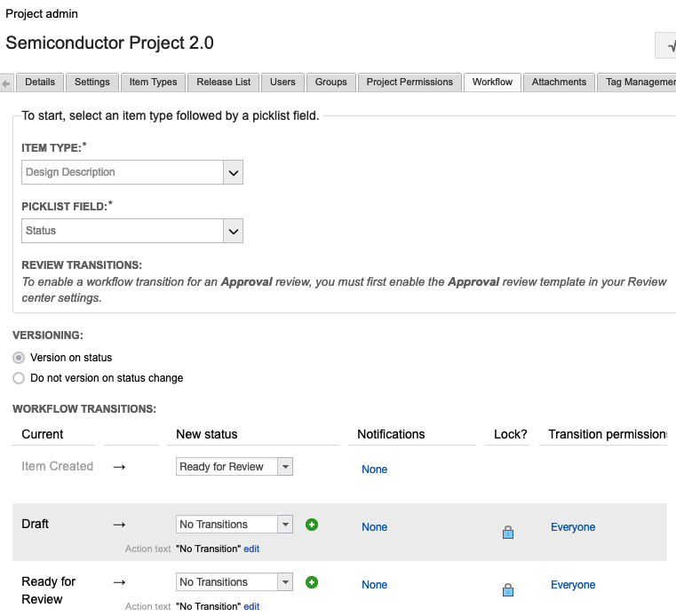Open the Release List tab

pos(224,82)
